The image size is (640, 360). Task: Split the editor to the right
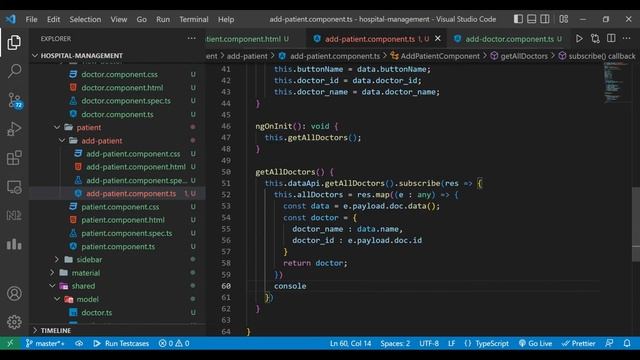pos(611,38)
